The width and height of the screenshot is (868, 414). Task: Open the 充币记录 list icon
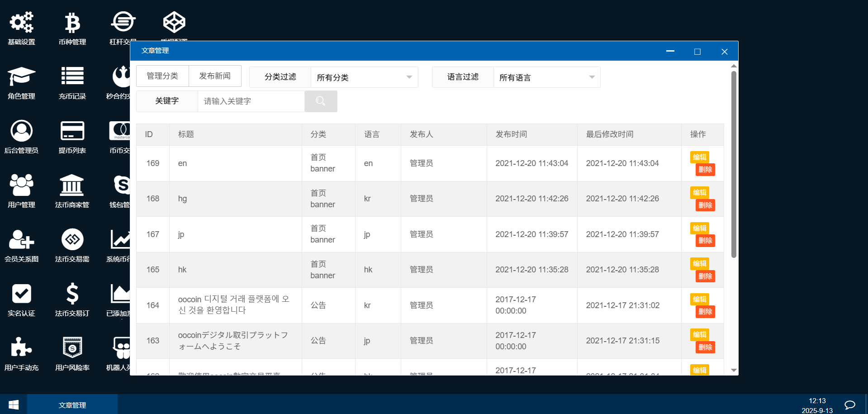tap(72, 77)
